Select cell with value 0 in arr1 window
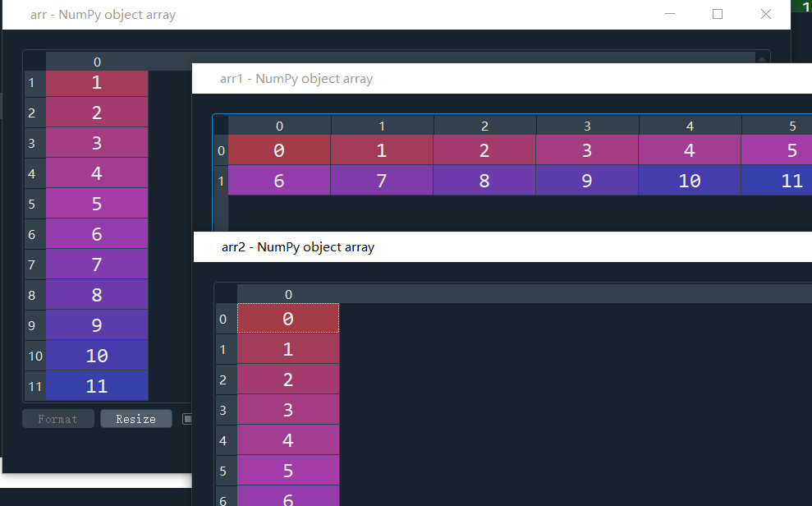Image resolution: width=812 pixels, height=506 pixels. click(x=279, y=150)
